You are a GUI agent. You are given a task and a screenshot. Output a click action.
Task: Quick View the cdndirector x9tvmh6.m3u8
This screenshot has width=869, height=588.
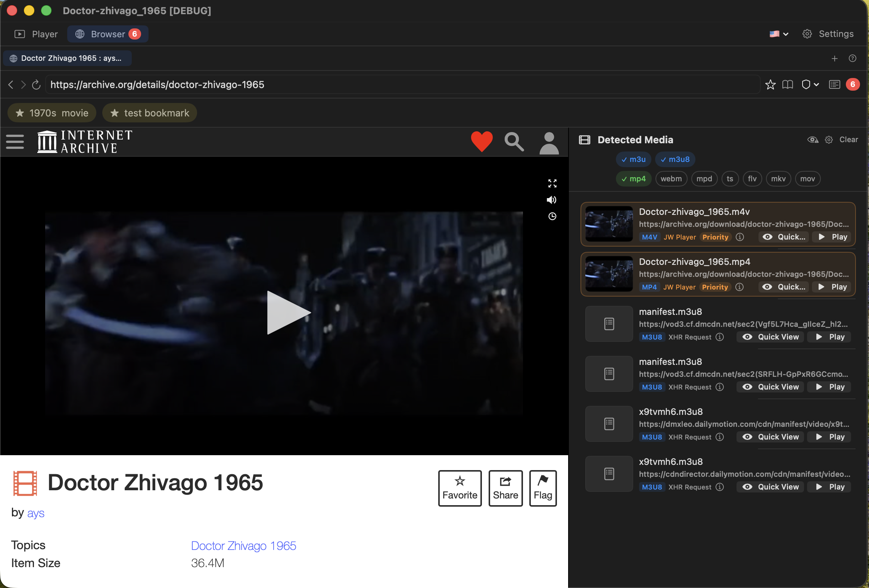[770, 487]
